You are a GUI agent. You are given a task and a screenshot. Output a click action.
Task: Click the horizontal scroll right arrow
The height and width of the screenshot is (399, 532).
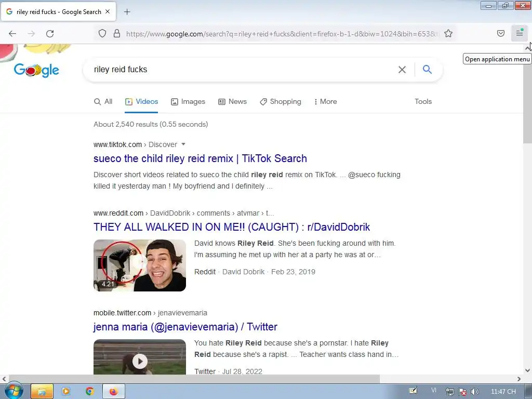click(519, 379)
